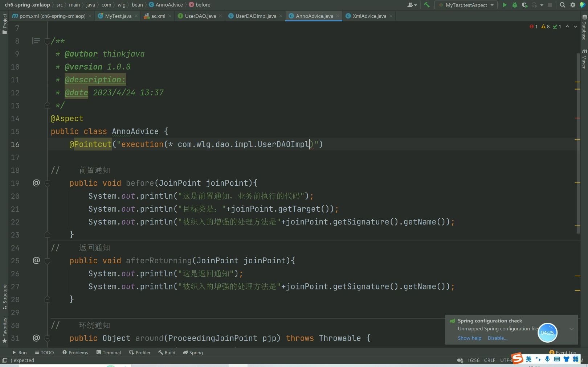
Task: Go to previous highlighted error arrow
Action: click(x=567, y=26)
